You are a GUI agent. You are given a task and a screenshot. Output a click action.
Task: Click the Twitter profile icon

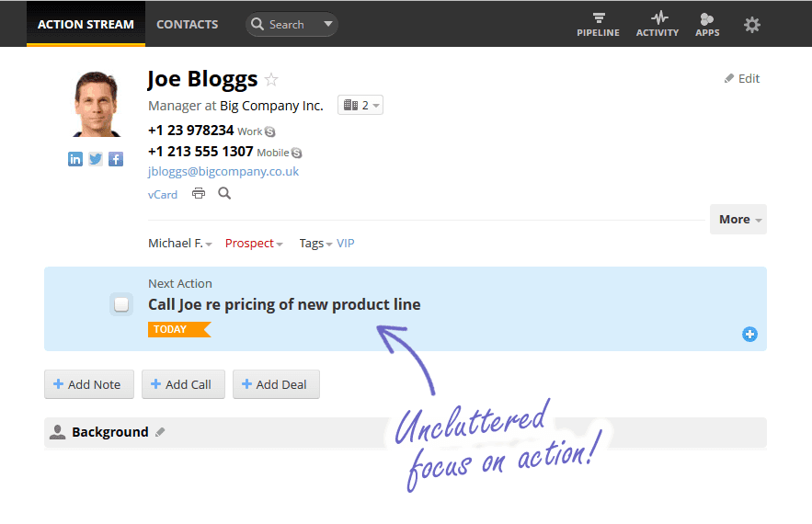tap(96, 159)
